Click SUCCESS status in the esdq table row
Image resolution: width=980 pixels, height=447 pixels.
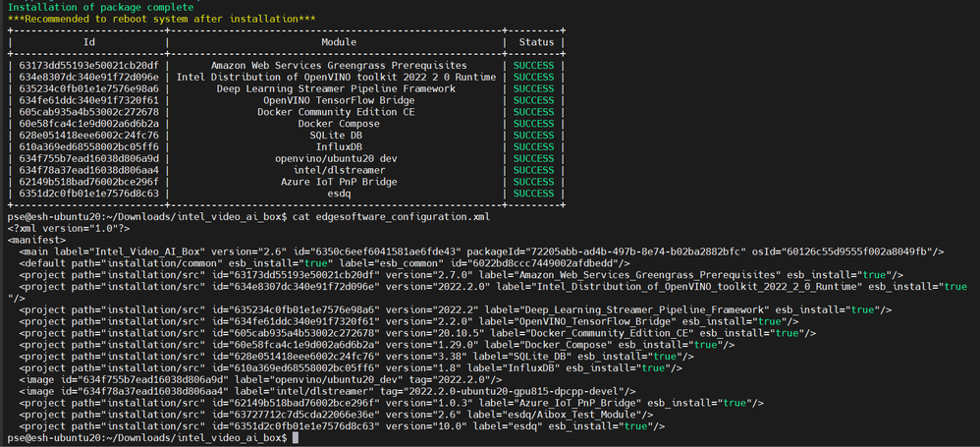tap(534, 194)
